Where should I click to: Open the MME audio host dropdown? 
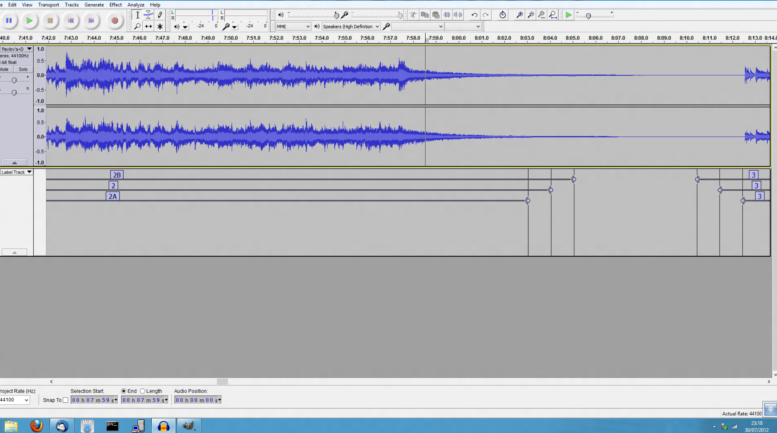pos(293,26)
